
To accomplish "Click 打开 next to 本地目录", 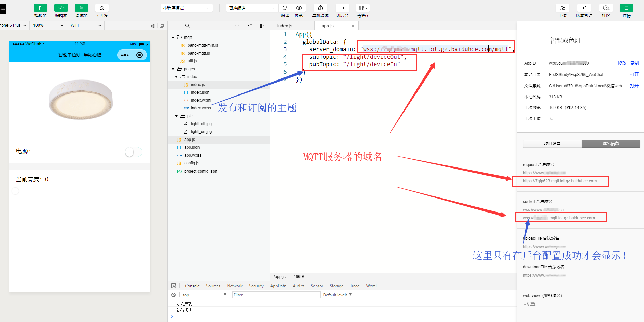I will point(634,74).
